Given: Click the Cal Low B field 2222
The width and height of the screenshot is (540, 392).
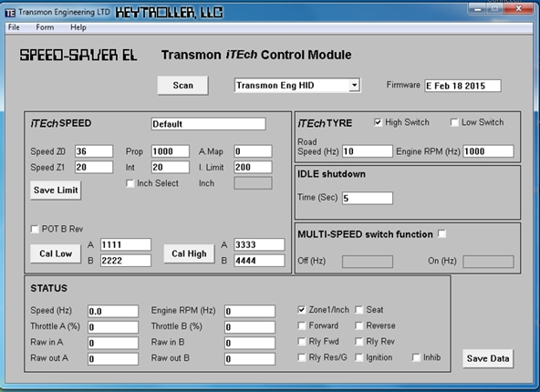Looking at the screenshot, I should 125,261.
